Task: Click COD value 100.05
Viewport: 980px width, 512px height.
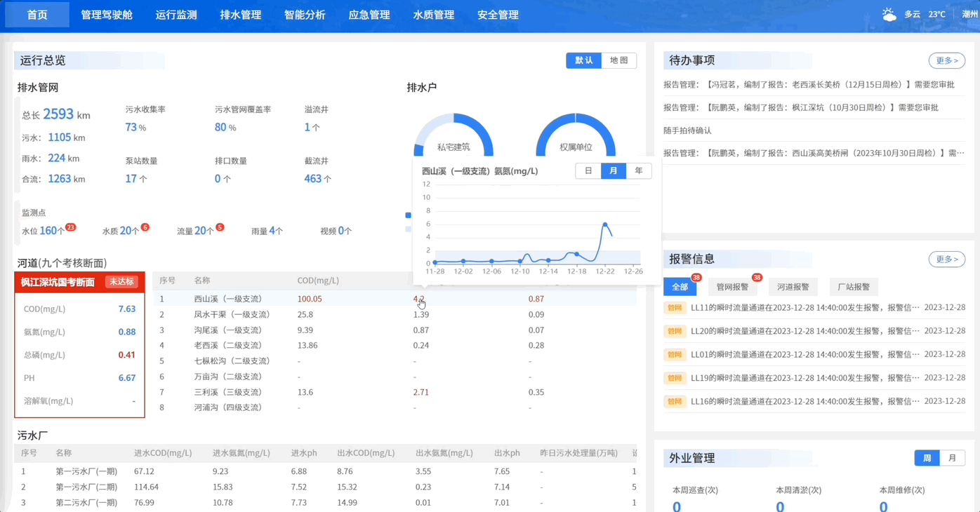Action: tap(310, 299)
